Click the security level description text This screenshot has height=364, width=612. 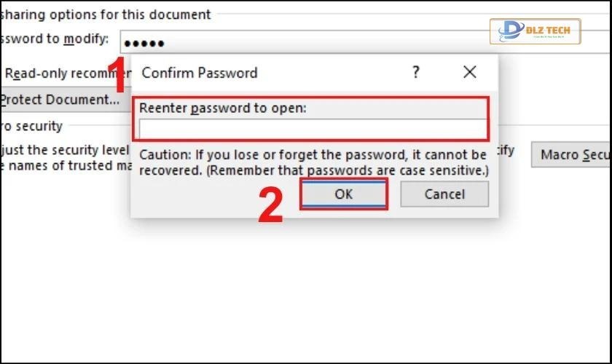click(66, 151)
